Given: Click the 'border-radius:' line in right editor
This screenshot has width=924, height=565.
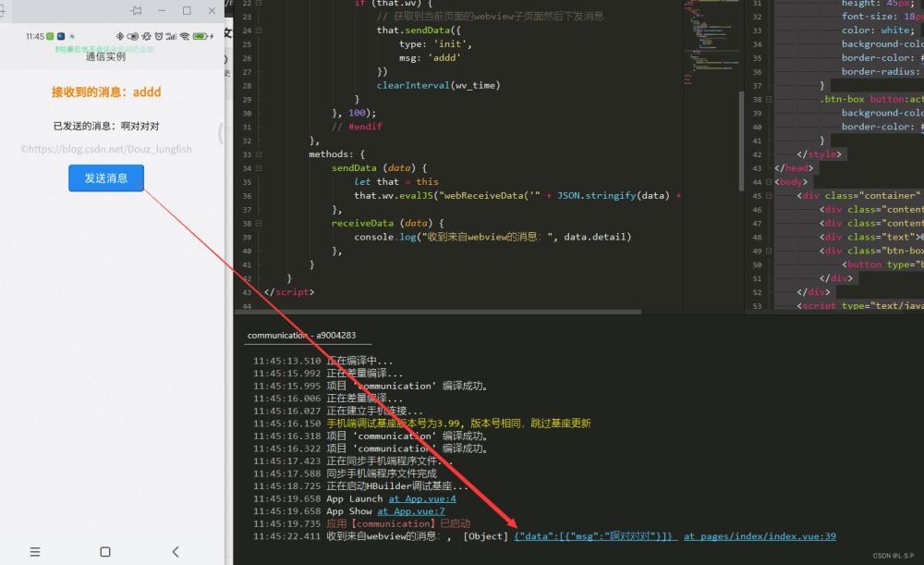Looking at the screenshot, I should click(x=881, y=71).
